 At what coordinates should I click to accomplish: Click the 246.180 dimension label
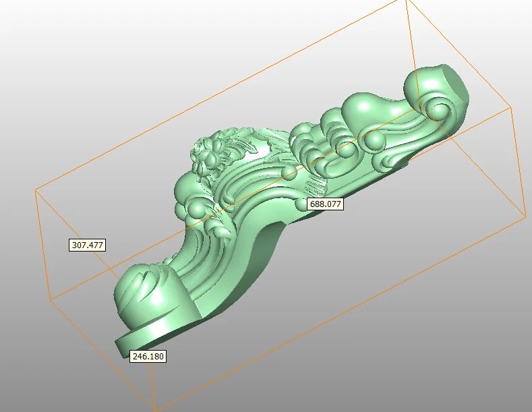pyautogui.click(x=148, y=356)
